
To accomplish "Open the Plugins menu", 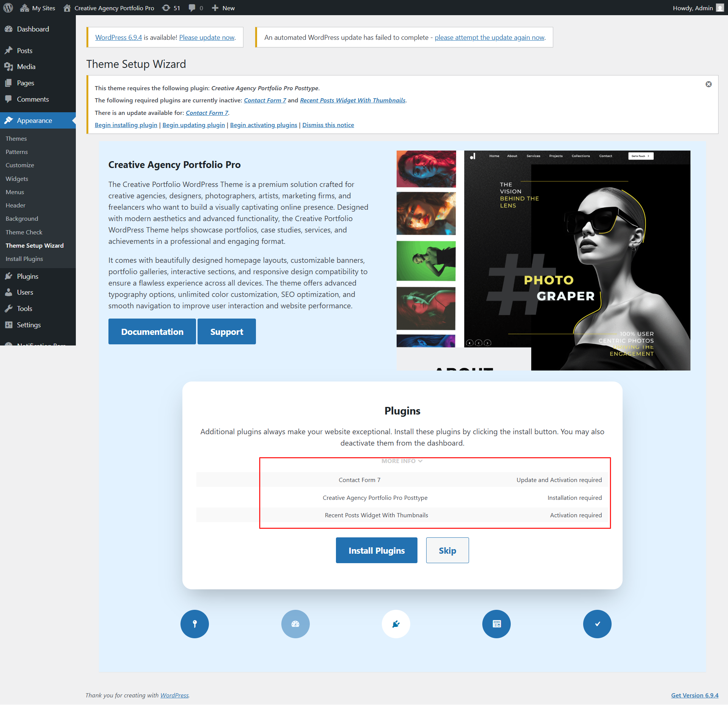I will [38, 276].
